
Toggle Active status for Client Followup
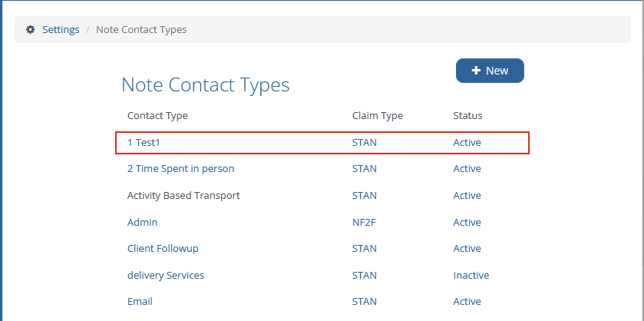(467, 249)
